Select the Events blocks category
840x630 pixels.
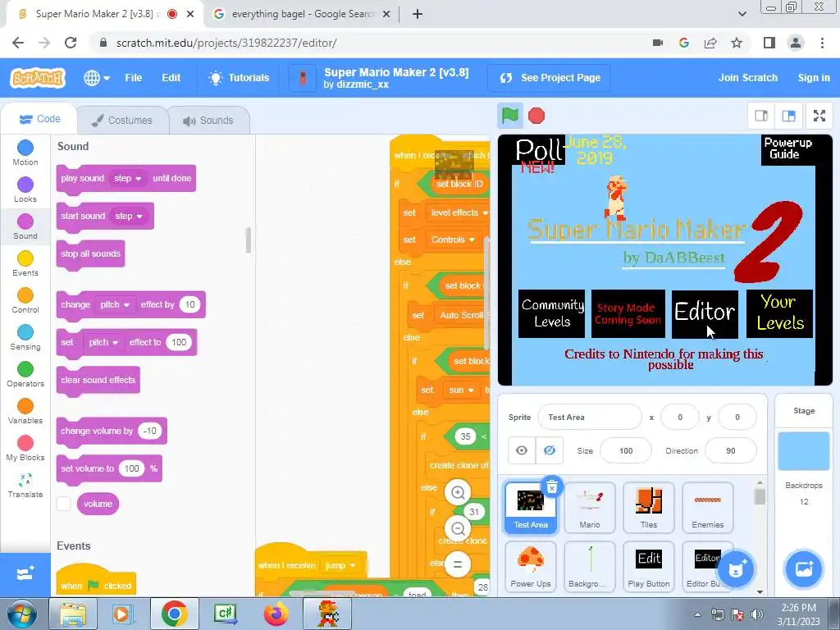pos(25,263)
